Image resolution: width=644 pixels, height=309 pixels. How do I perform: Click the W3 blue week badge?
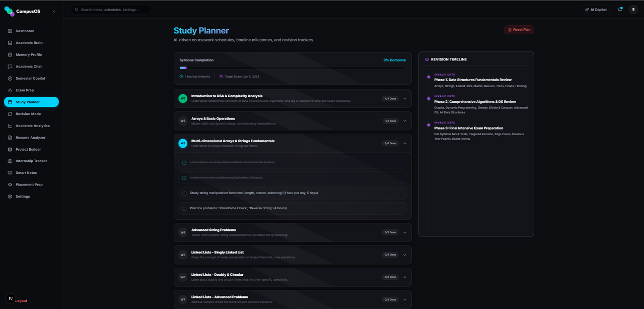point(183,143)
